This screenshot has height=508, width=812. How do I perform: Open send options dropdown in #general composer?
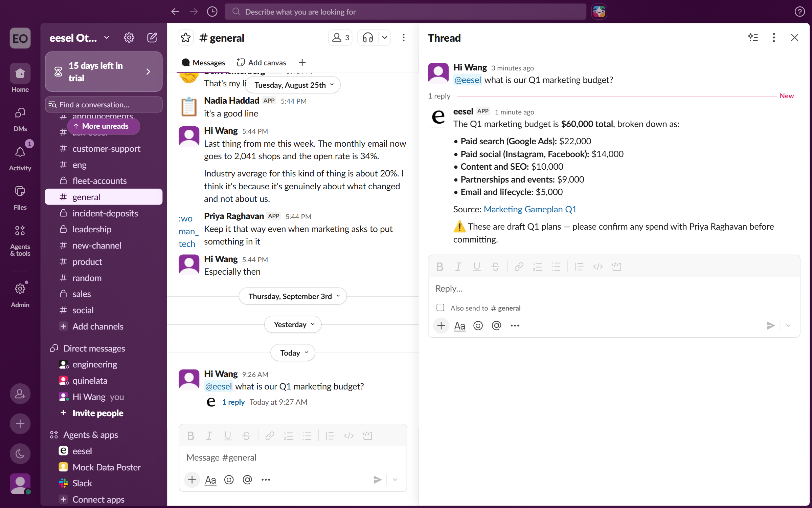394,480
